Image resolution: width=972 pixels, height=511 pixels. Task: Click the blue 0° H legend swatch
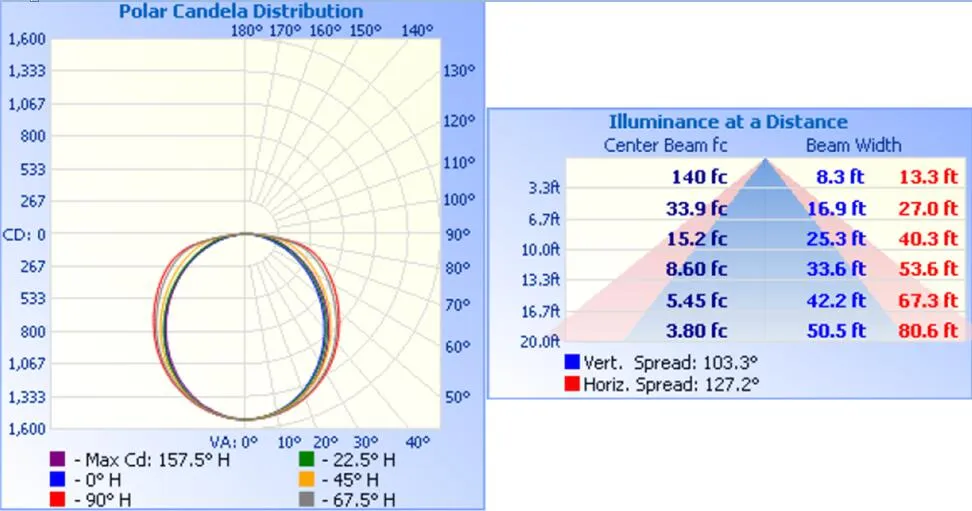pos(57,479)
